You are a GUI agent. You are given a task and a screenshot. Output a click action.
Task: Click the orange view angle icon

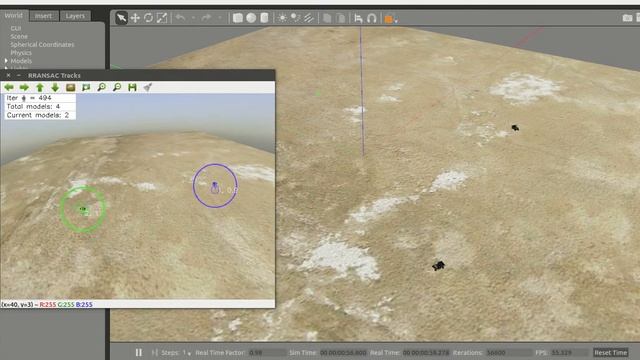[389, 19]
